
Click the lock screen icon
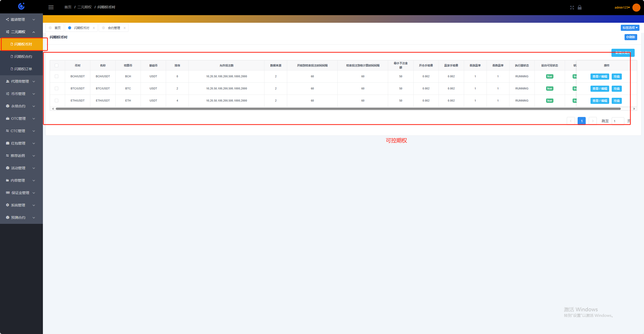(x=580, y=7)
